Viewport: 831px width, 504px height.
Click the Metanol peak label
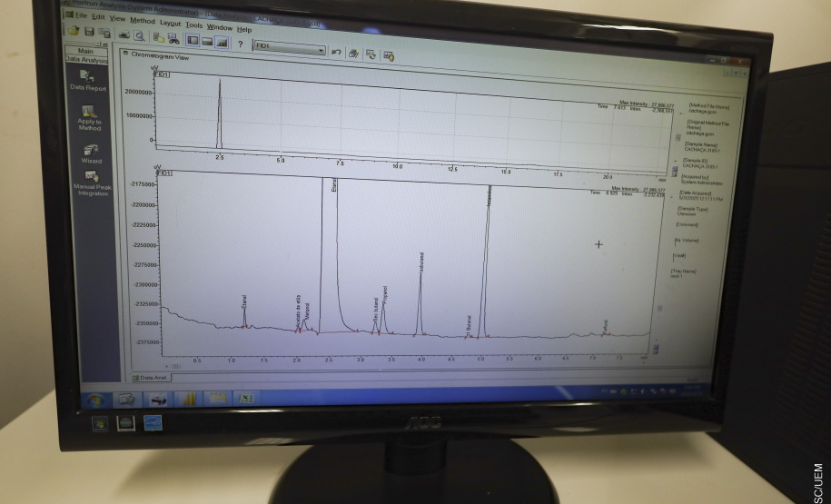coord(307,311)
